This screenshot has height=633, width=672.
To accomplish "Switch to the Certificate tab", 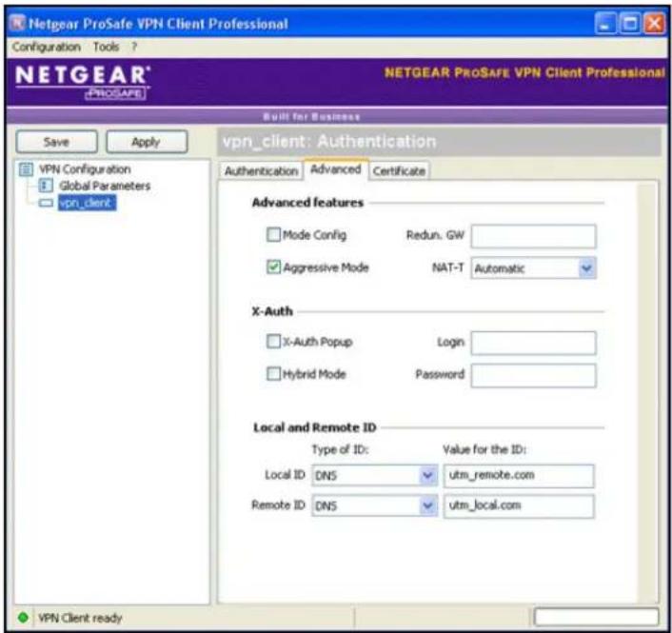I will (x=399, y=171).
